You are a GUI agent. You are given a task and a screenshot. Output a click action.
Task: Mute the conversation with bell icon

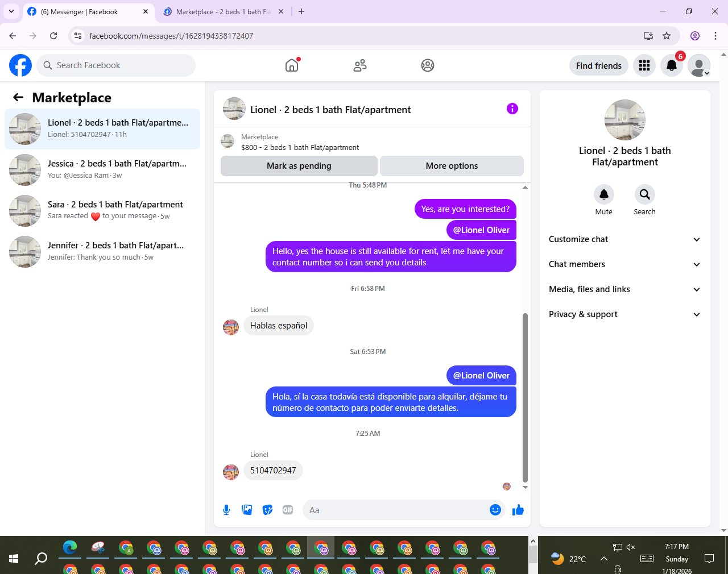point(604,194)
